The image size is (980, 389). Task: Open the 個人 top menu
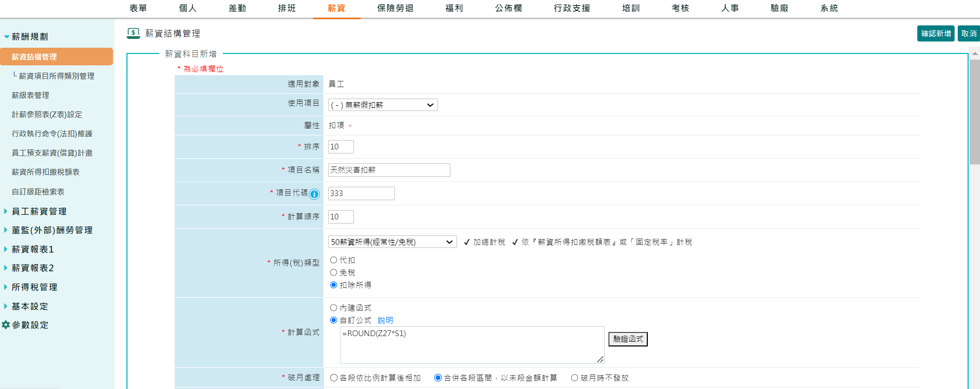click(x=188, y=8)
